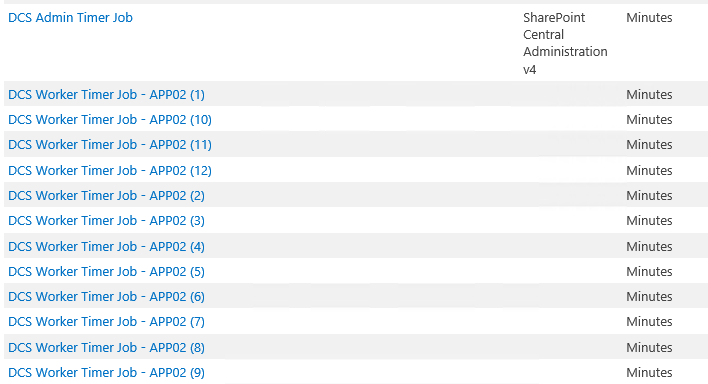Open DCS Worker Timer Job - APP02 (6)

pos(107,296)
